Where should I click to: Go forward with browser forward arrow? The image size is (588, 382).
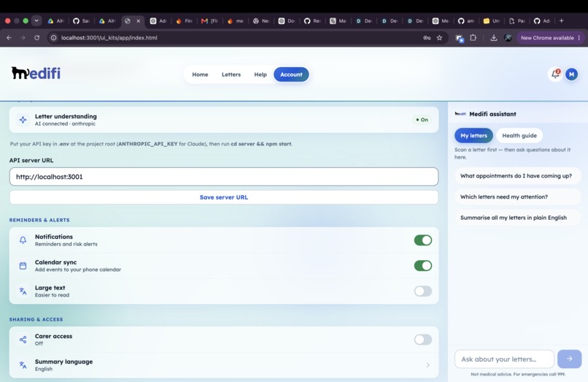23,37
